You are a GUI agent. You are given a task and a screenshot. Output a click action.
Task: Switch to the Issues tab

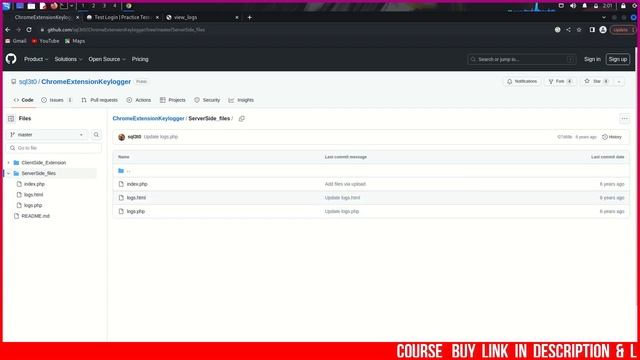tap(57, 100)
